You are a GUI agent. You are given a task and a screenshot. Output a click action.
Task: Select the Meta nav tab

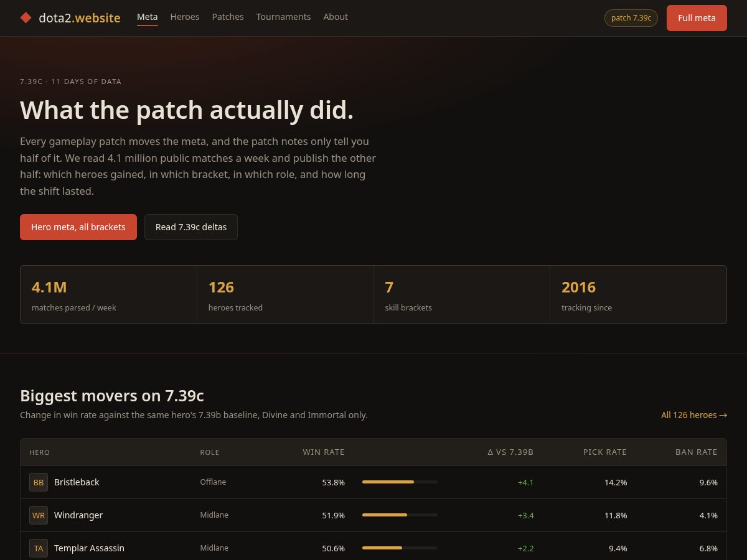pyautogui.click(x=148, y=17)
